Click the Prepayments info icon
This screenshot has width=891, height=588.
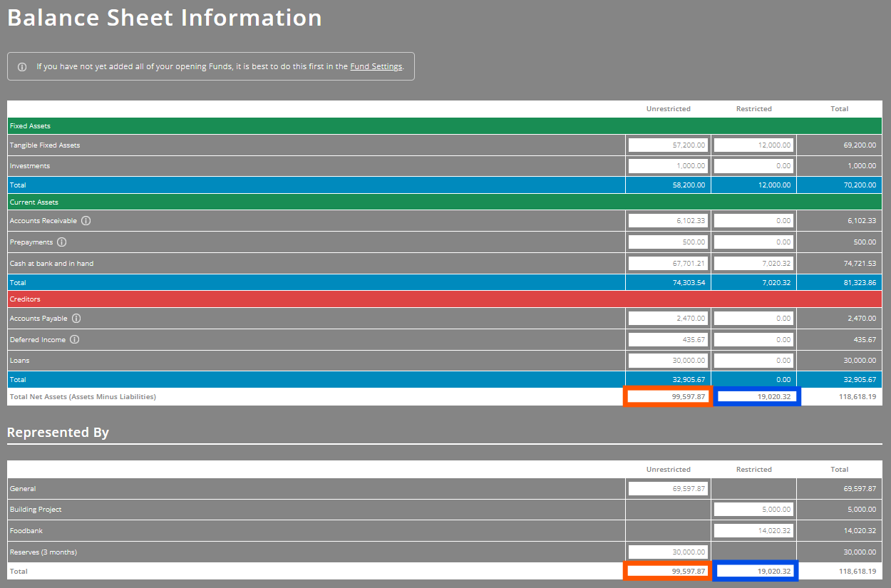pos(61,242)
